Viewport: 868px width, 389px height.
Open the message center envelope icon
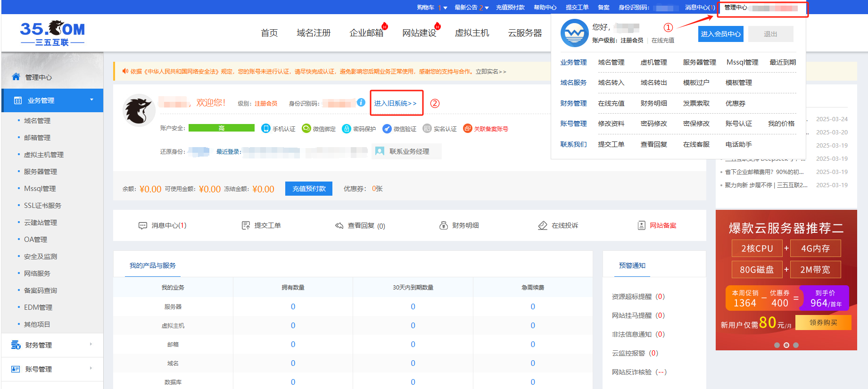[x=143, y=226]
